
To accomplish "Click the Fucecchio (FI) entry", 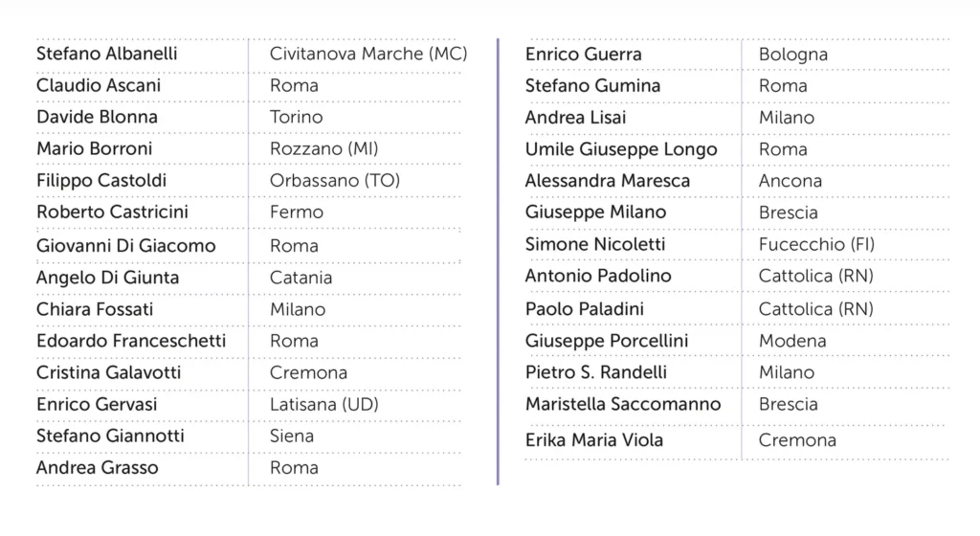I will point(816,244).
